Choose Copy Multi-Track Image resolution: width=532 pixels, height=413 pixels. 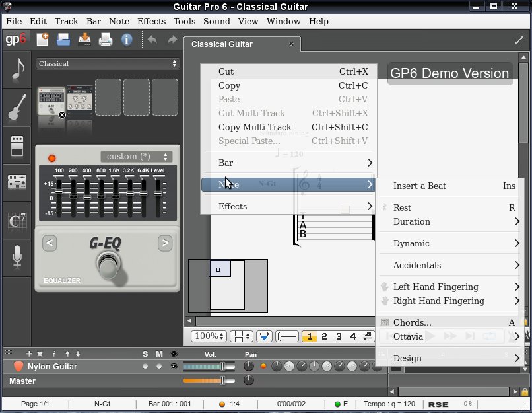click(x=288, y=127)
